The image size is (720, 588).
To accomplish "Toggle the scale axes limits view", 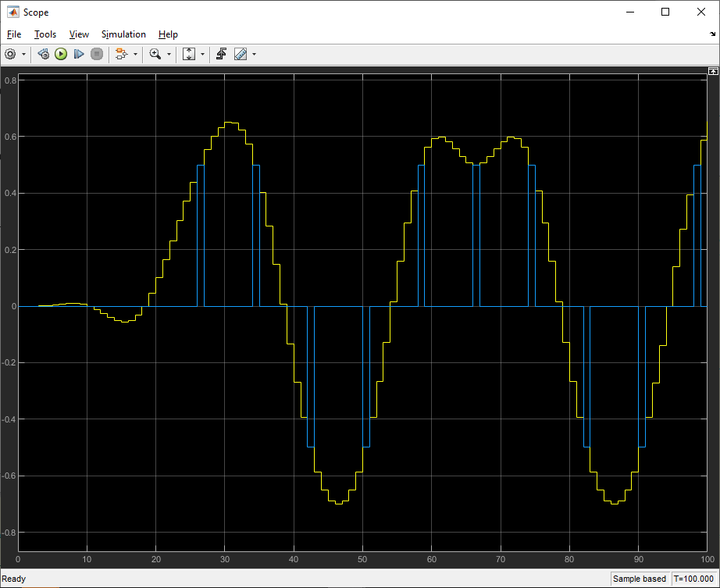I will [188, 54].
